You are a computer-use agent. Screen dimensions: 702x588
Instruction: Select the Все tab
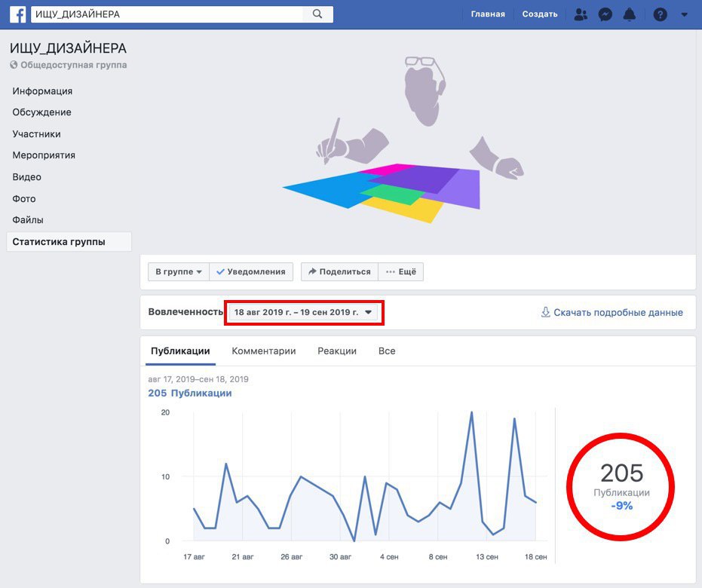tap(387, 351)
